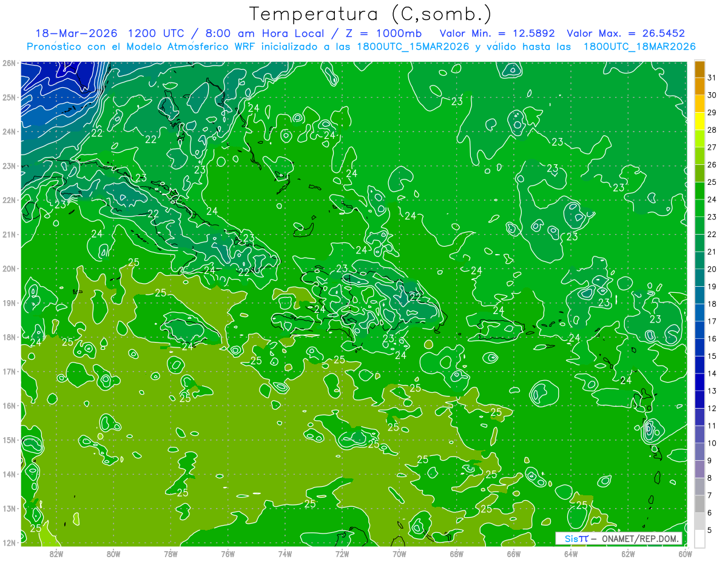This screenshot has height=562, width=728.
Task: Click the "74W" longitude axis label
Action: 285,554
